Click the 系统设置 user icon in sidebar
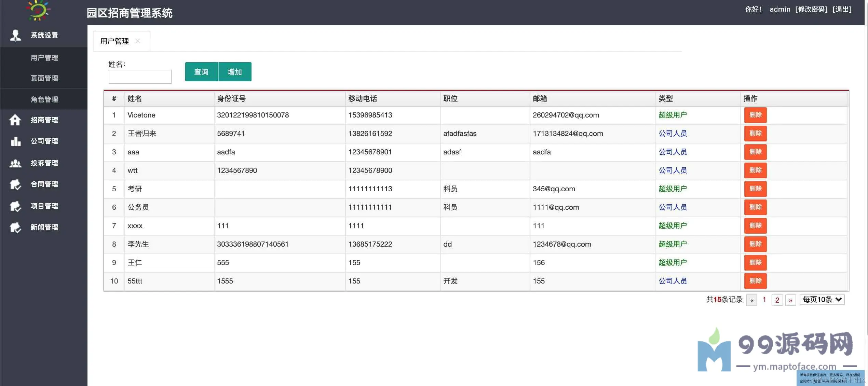The width and height of the screenshot is (868, 386). click(15, 35)
